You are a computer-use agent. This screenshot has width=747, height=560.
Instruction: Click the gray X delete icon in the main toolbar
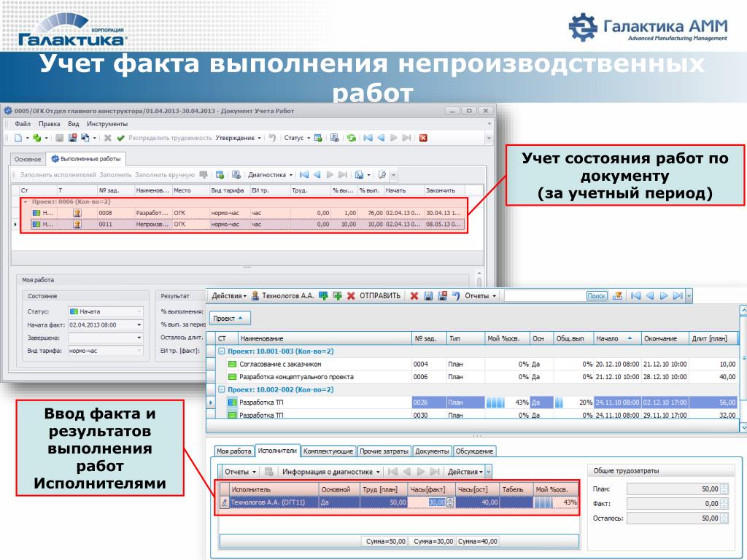point(108,138)
